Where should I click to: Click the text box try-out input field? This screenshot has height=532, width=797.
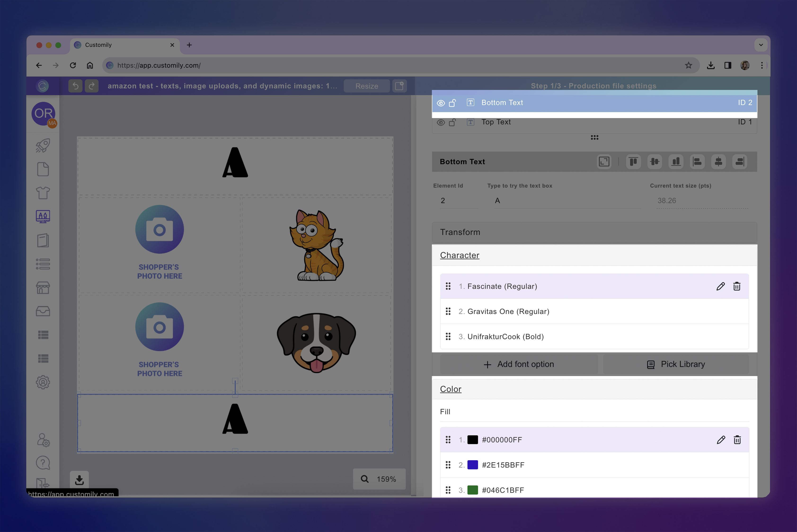point(564,200)
